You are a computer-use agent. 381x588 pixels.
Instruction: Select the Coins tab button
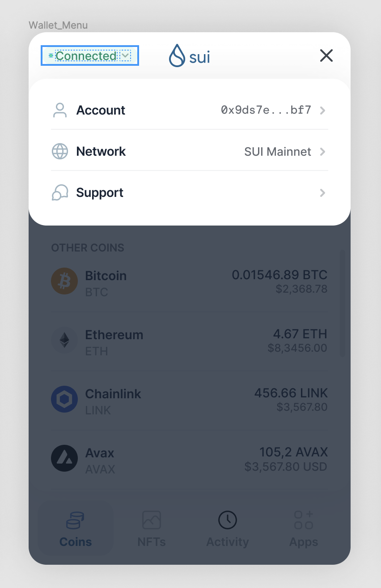point(75,528)
